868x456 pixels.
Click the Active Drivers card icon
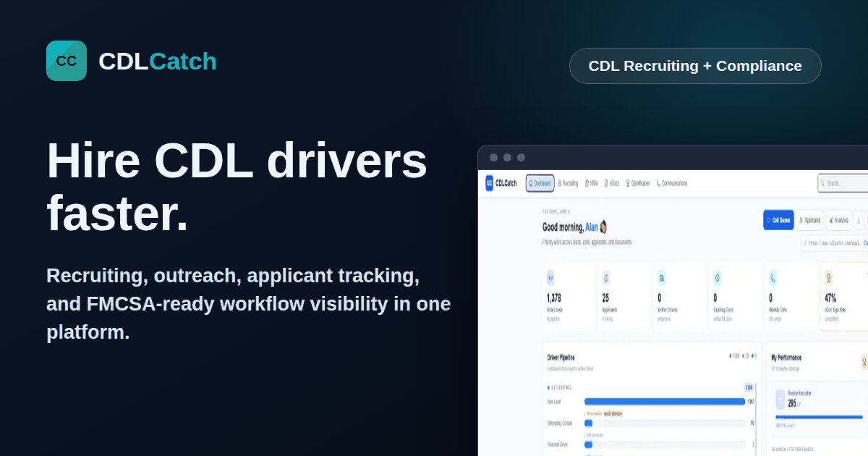pos(662,276)
